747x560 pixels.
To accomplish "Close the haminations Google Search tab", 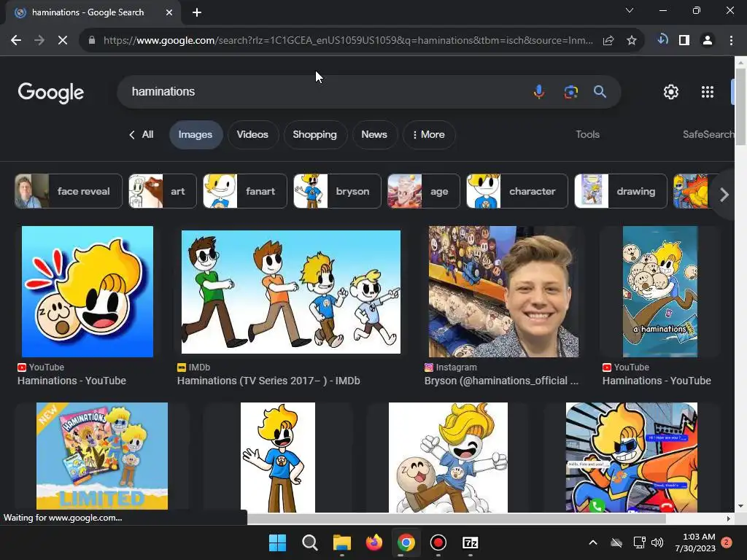I will coord(169,12).
